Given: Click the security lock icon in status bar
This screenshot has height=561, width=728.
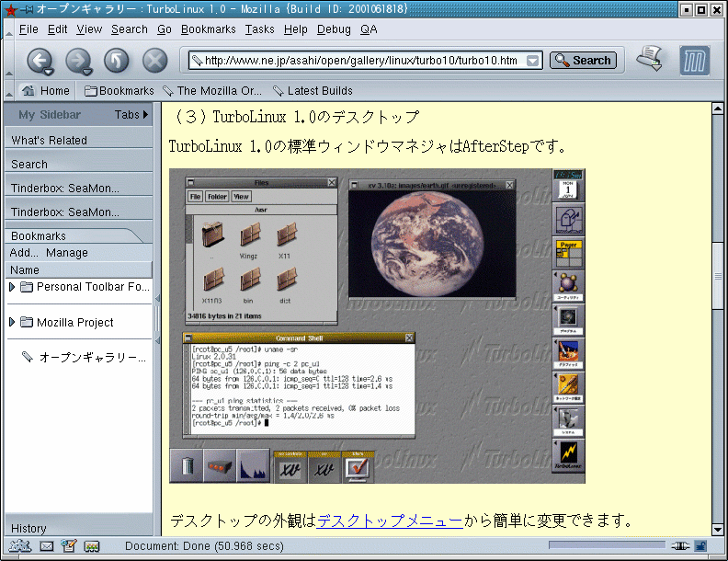Looking at the screenshot, I should coord(700,546).
